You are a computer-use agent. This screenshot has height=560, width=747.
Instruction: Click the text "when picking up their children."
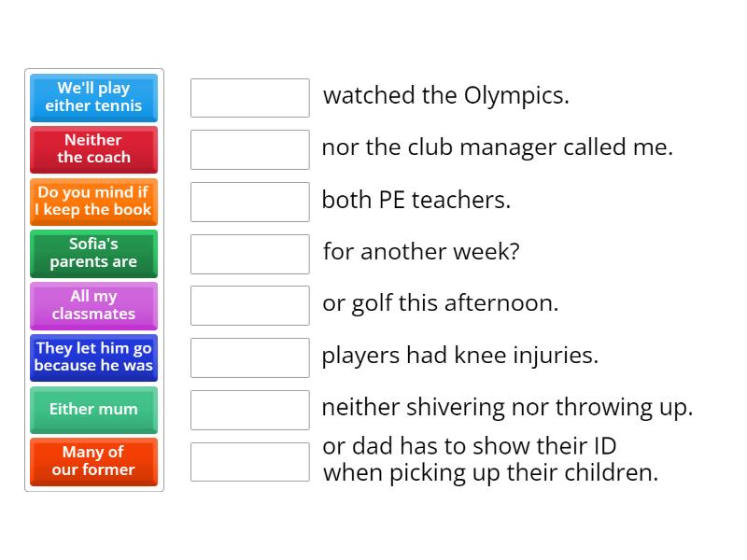click(x=490, y=473)
